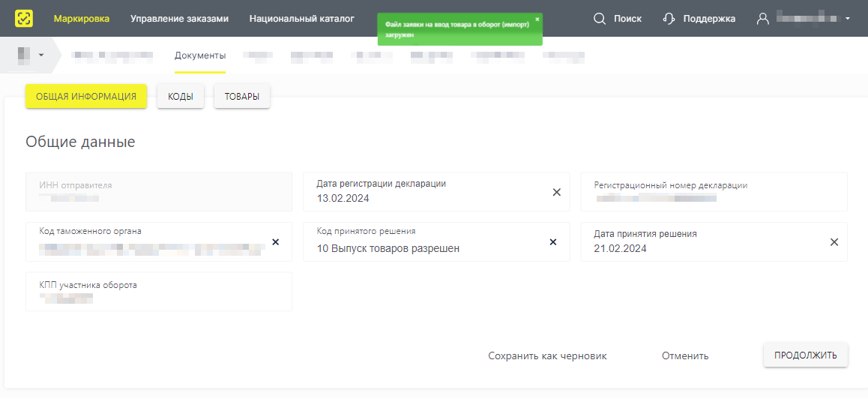Viewport: 868px width, 399px height.
Task: Switch to the Документы tab
Action: [x=200, y=55]
